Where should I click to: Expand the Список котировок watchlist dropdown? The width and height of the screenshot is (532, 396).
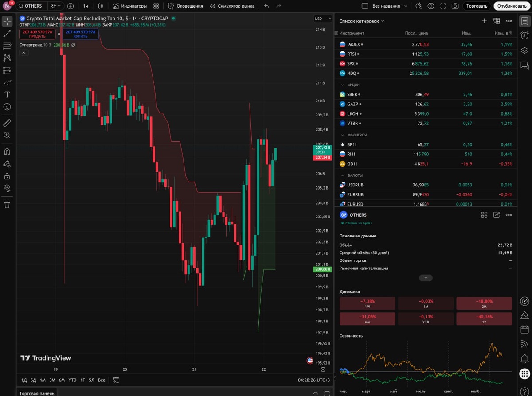tap(362, 21)
